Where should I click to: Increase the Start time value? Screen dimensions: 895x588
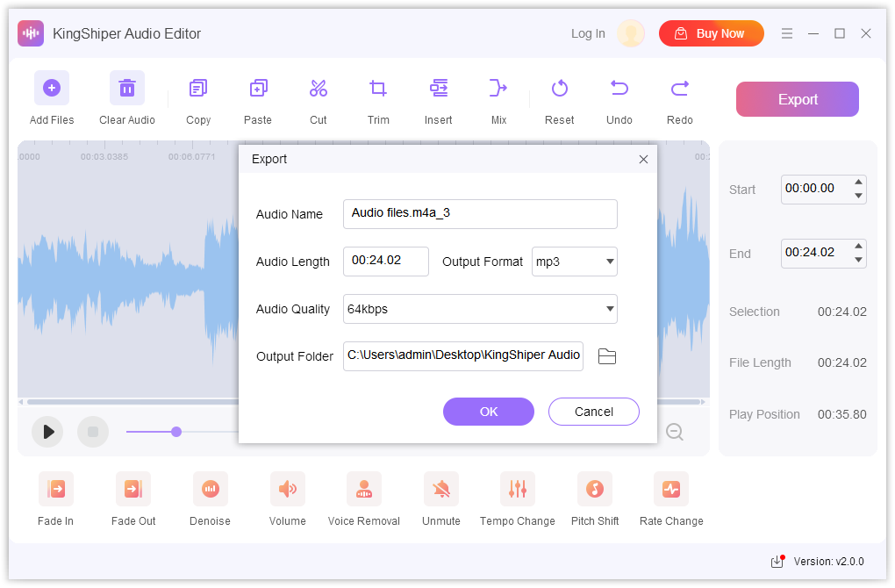858,183
